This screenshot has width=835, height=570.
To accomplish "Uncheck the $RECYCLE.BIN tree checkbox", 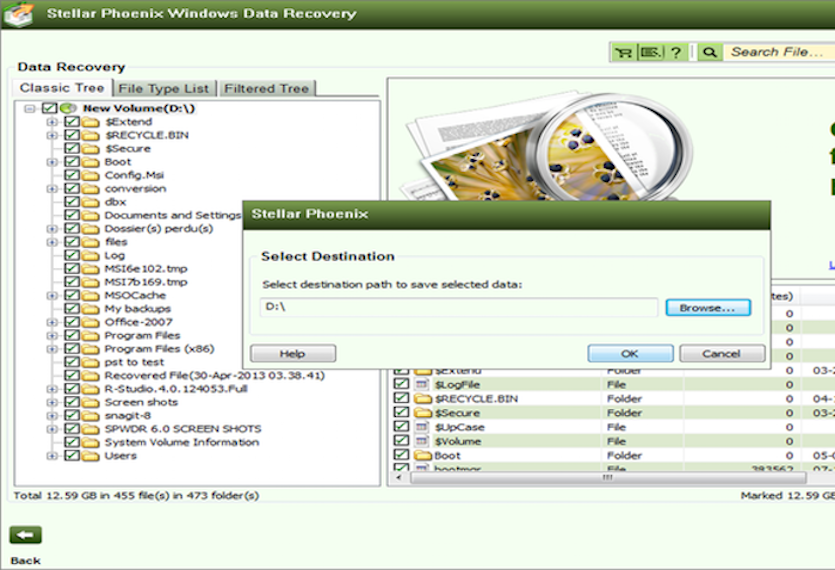I will pyautogui.click(x=72, y=135).
